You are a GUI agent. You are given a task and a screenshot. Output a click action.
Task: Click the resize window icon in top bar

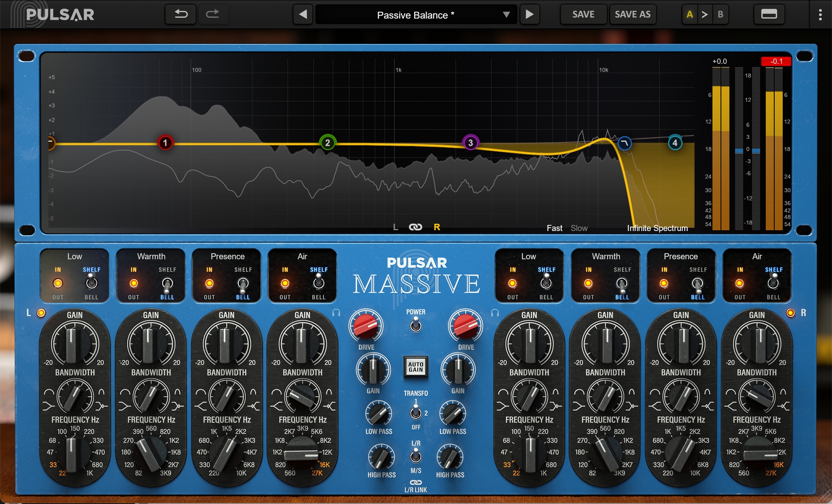(769, 15)
